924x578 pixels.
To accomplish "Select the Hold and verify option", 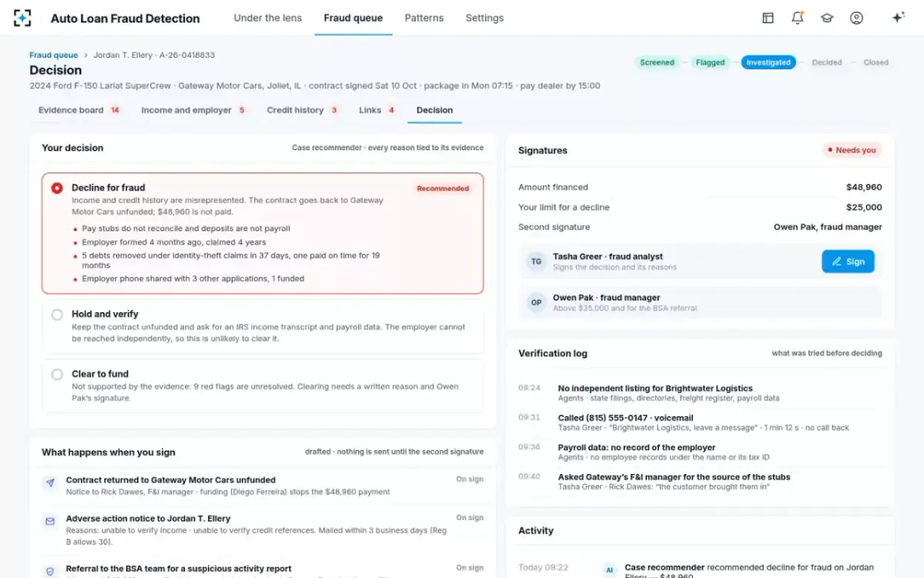I will pyautogui.click(x=263, y=326).
